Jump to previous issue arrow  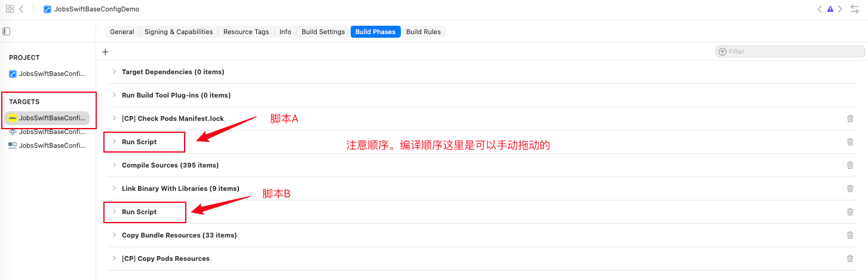[x=820, y=9]
